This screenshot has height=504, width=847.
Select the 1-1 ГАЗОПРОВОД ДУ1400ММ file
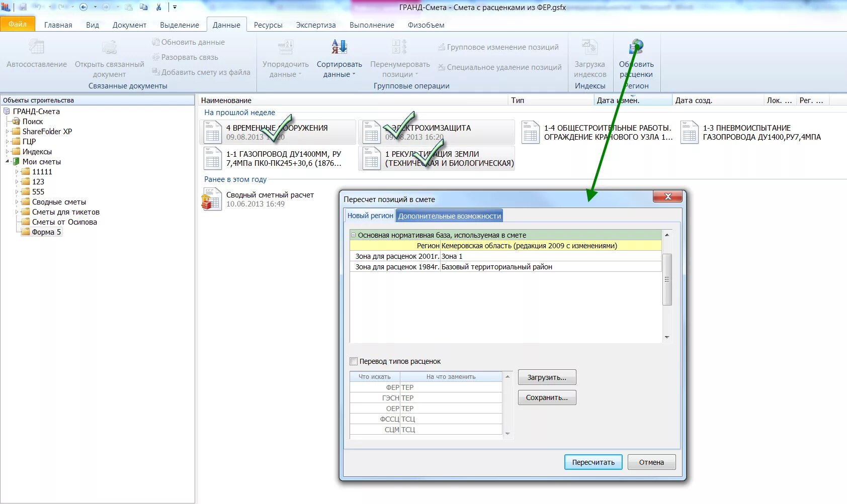click(278, 158)
